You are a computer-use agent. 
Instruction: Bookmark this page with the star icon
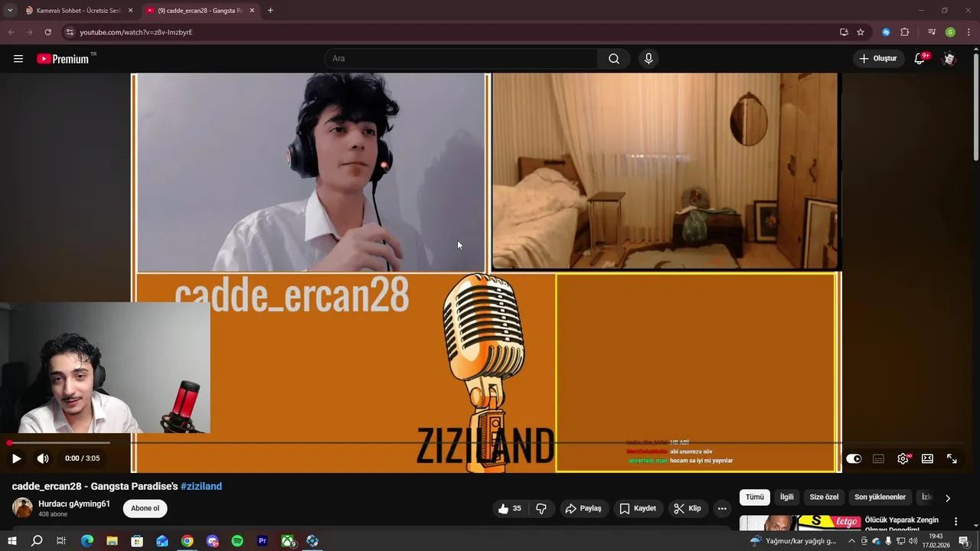click(x=861, y=32)
